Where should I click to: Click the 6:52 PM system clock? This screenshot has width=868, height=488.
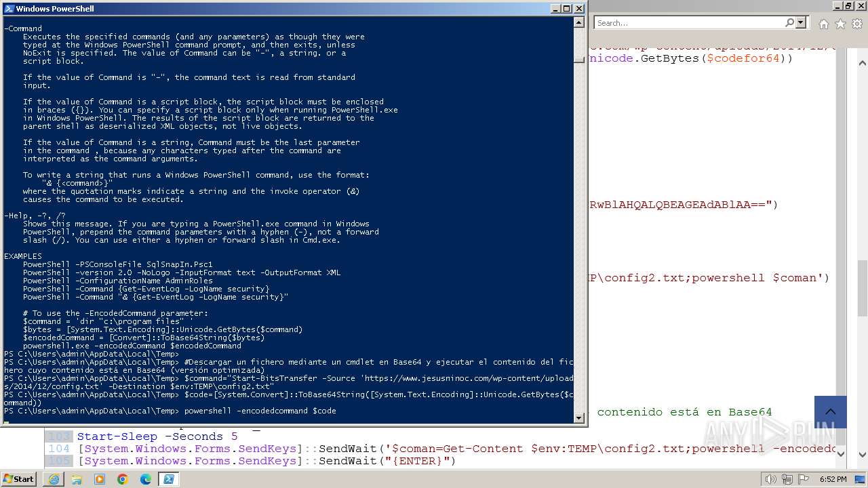click(x=833, y=479)
